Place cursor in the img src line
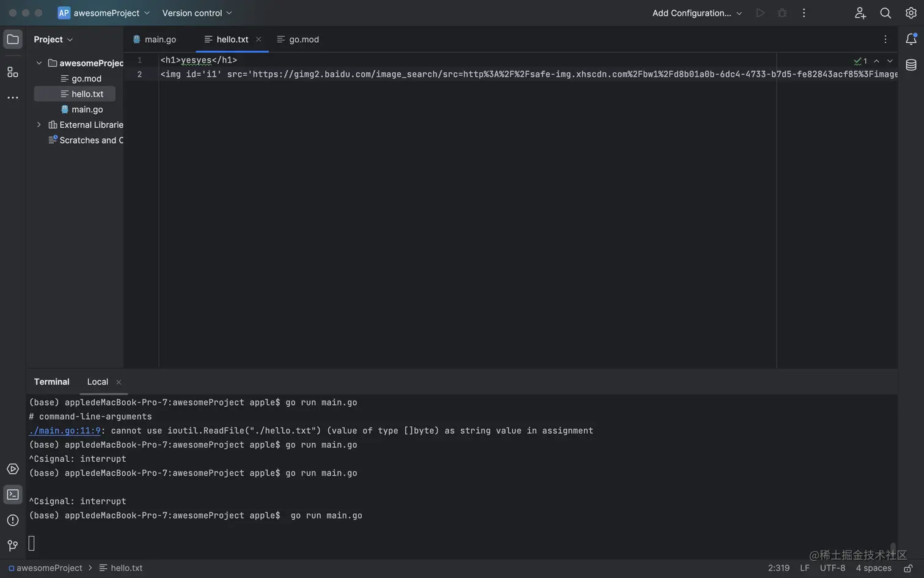 point(529,74)
